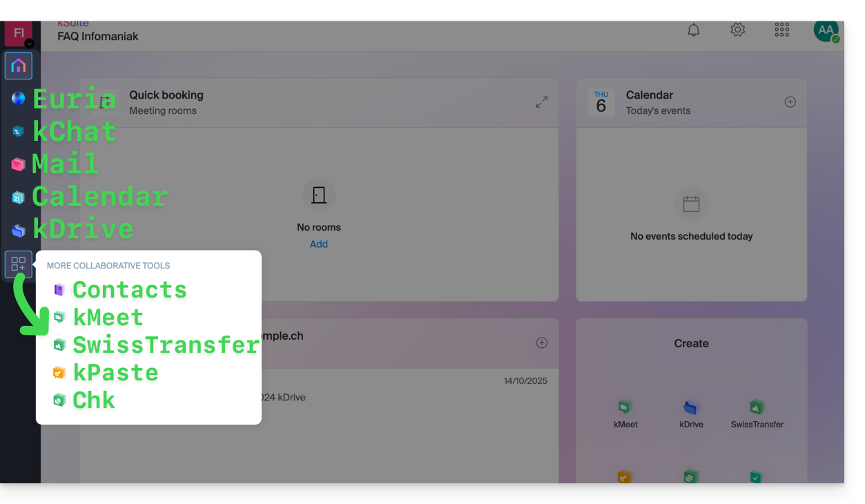The height and width of the screenshot is (504, 865).
Task: Add a new Calendar event
Action: tap(790, 102)
